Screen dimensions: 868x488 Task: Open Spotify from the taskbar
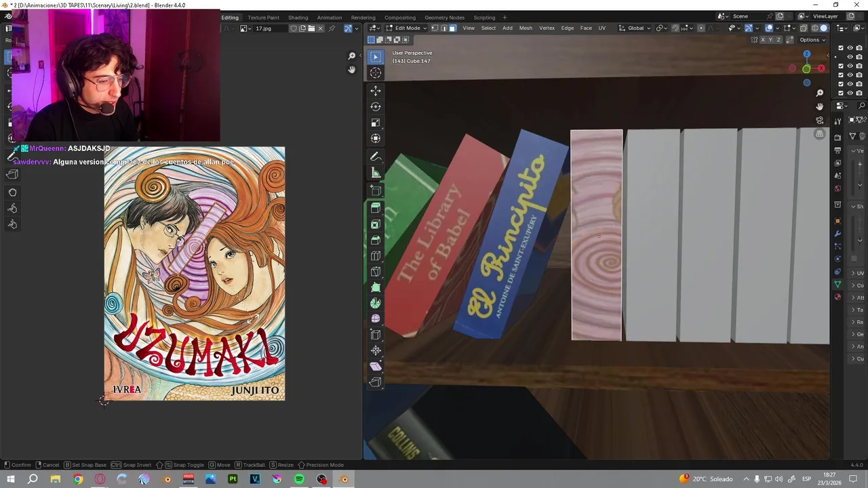tap(299, 479)
